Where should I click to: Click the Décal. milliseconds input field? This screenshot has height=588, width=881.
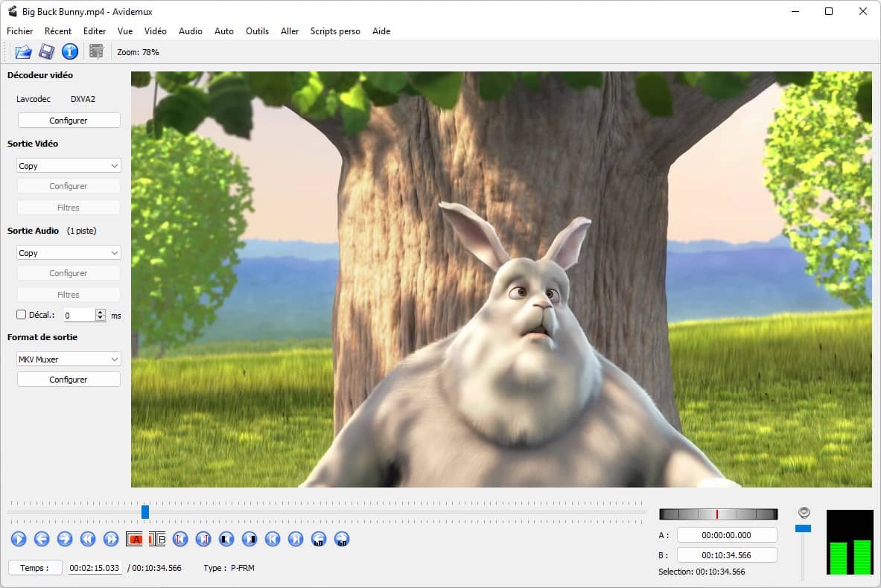pyautogui.click(x=79, y=315)
